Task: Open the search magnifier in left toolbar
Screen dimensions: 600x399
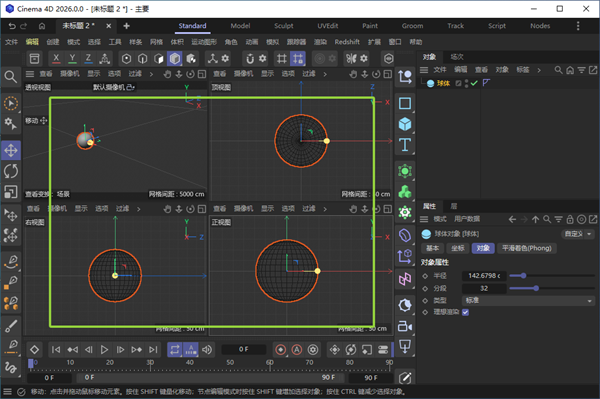Action: [x=11, y=77]
